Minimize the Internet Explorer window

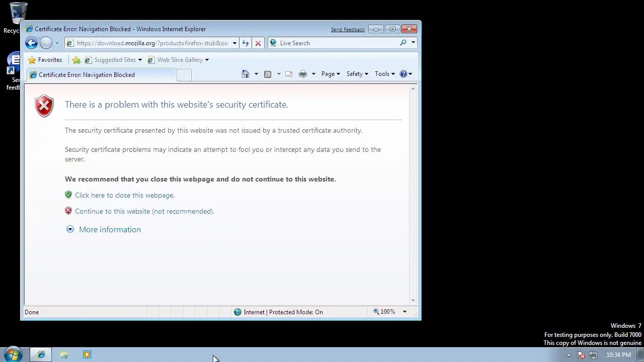pos(376,29)
